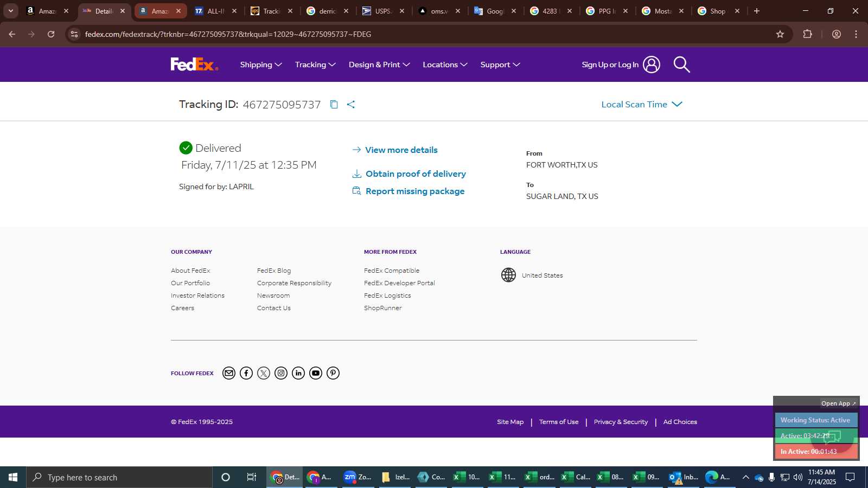Click the Open App button in the widget
The width and height of the screenshot is (868, 488).
(838, 403)
